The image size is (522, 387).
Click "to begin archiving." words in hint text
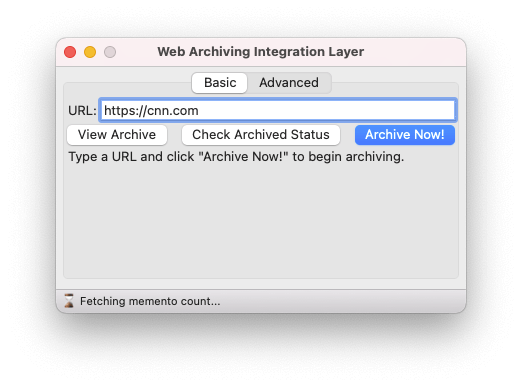tap(348, 157)
